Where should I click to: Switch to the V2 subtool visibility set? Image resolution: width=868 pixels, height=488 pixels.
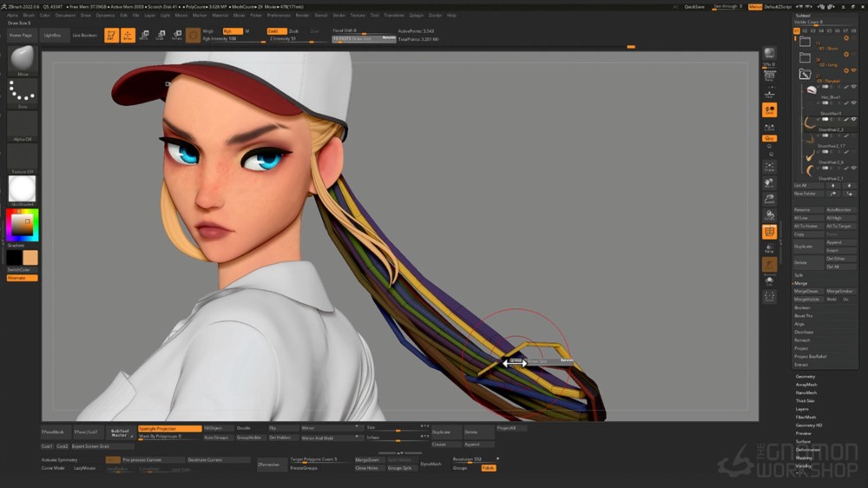(805, 31)
